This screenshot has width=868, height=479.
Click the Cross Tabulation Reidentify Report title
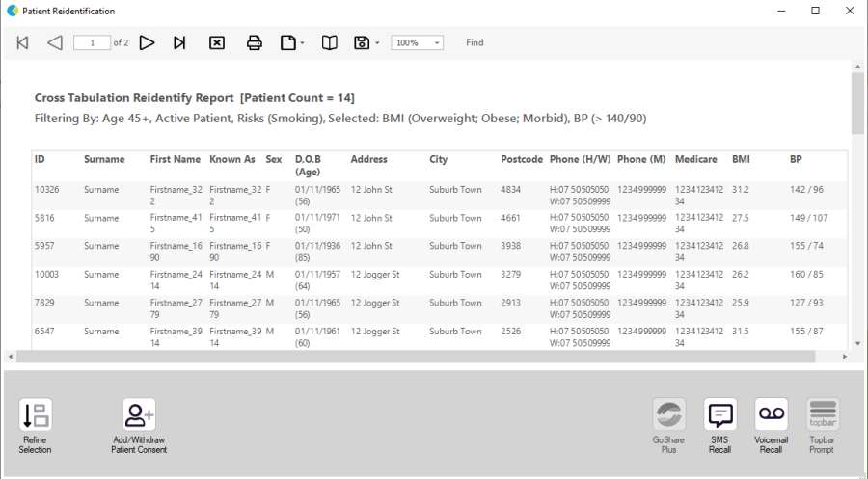pyautogui.click(x=194, y=98)
